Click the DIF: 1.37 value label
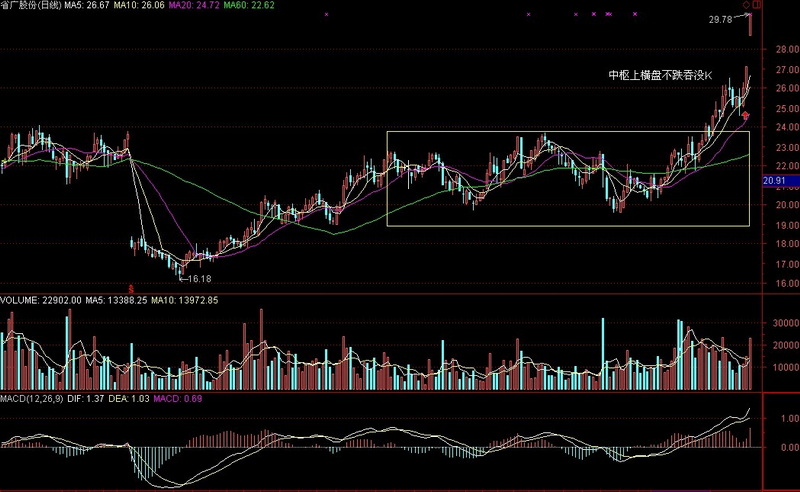The height and width of the screenshot is (492, 800). tap(93, 400)
